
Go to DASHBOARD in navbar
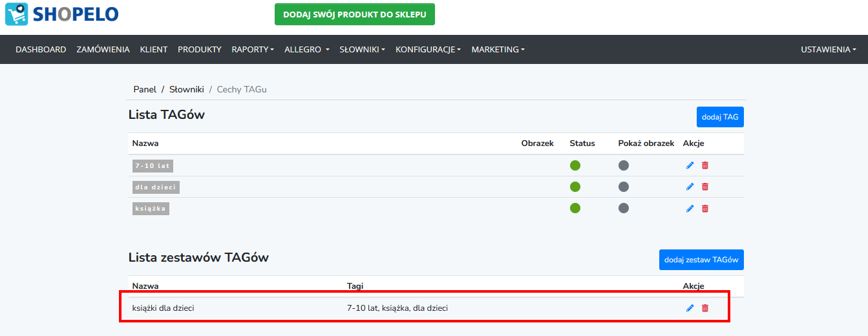(41, 49)
